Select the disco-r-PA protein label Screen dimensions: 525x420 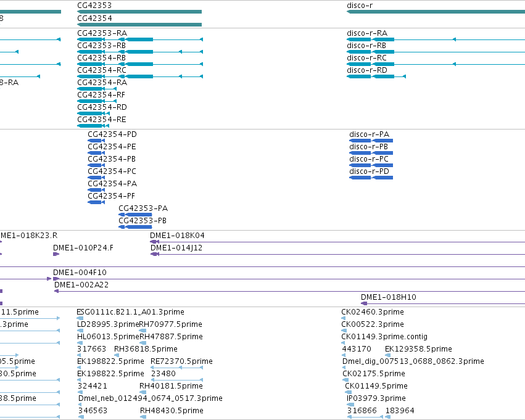[369, 134]
